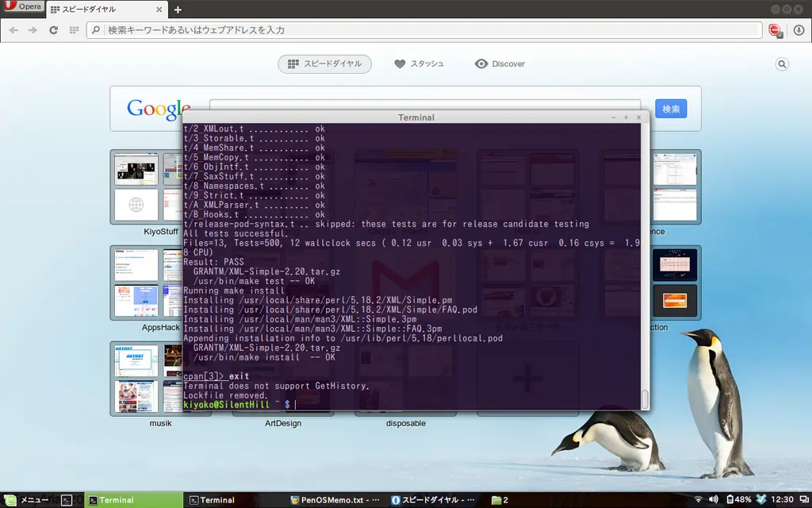Screen dimensions: 812x508
Task: Click the battery 48% tray indicator
Action: (x=738, y=499)
